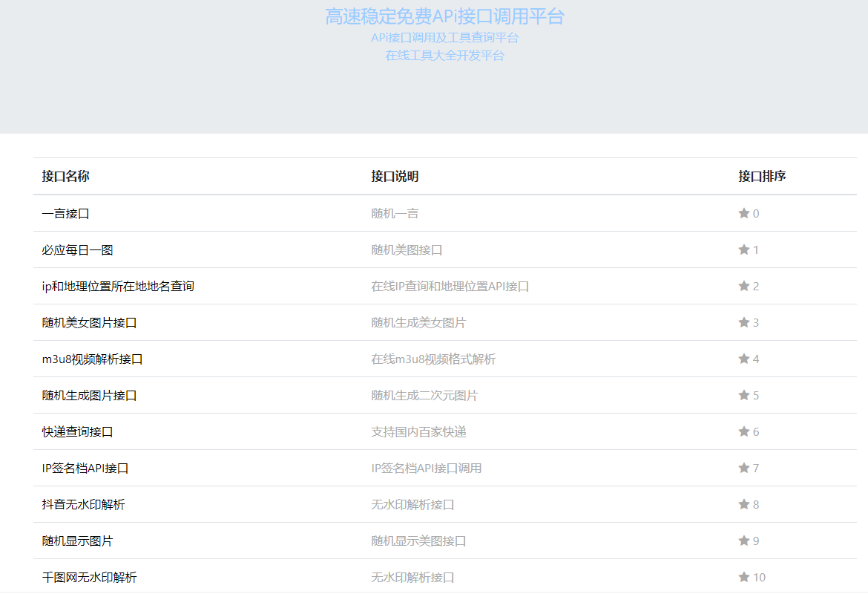Click the star icon beside rank 10

(743, 577)
